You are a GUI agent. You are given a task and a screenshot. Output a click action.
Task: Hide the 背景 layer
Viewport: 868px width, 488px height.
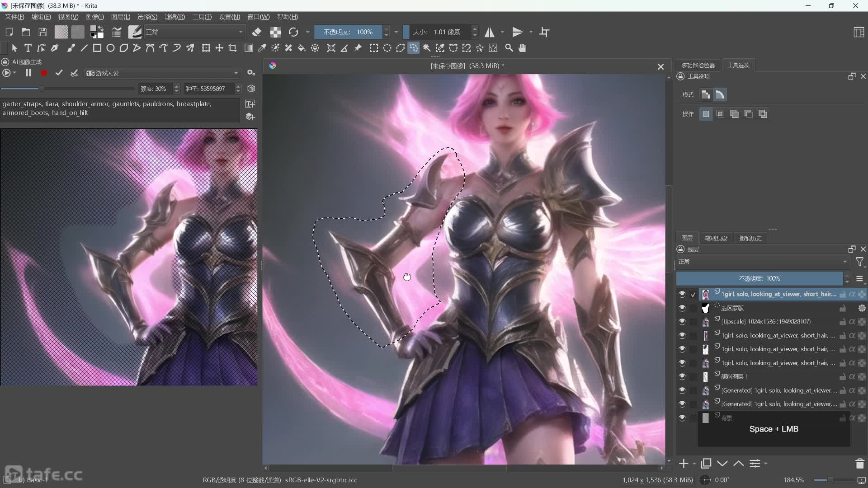click(682, 418)
